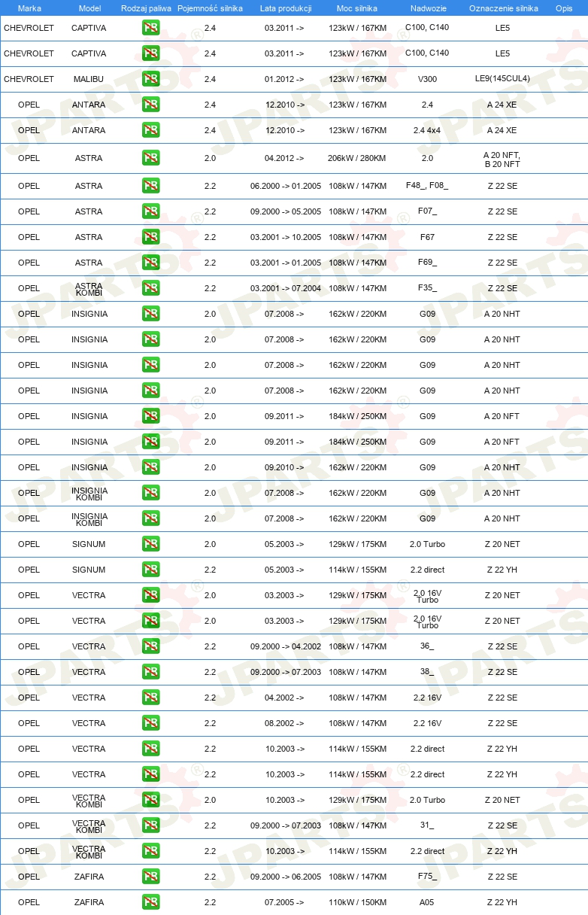Click the F07_ body code cell
This screenshot has height=915, width=588.
[427, 211]
